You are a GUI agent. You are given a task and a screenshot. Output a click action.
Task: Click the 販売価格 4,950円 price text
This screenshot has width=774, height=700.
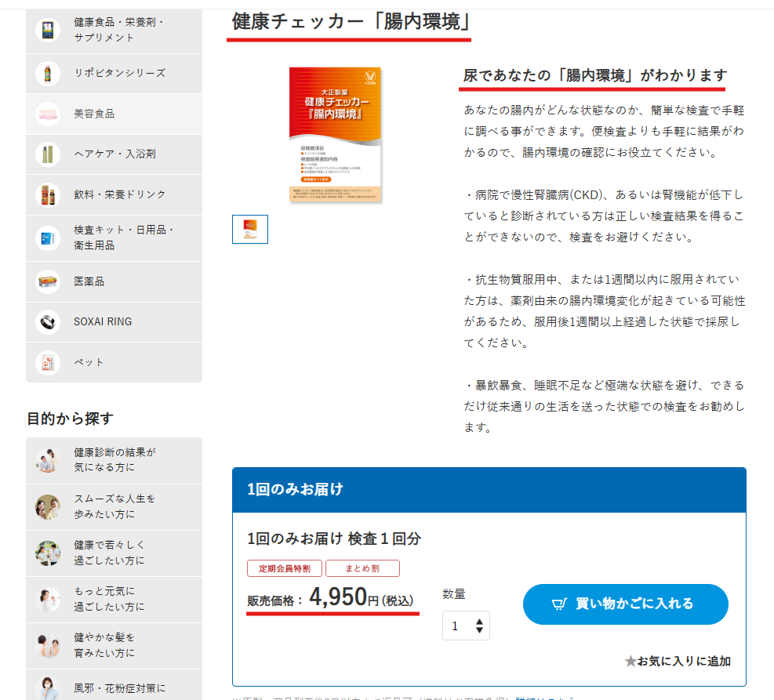[x=331, y=598]
